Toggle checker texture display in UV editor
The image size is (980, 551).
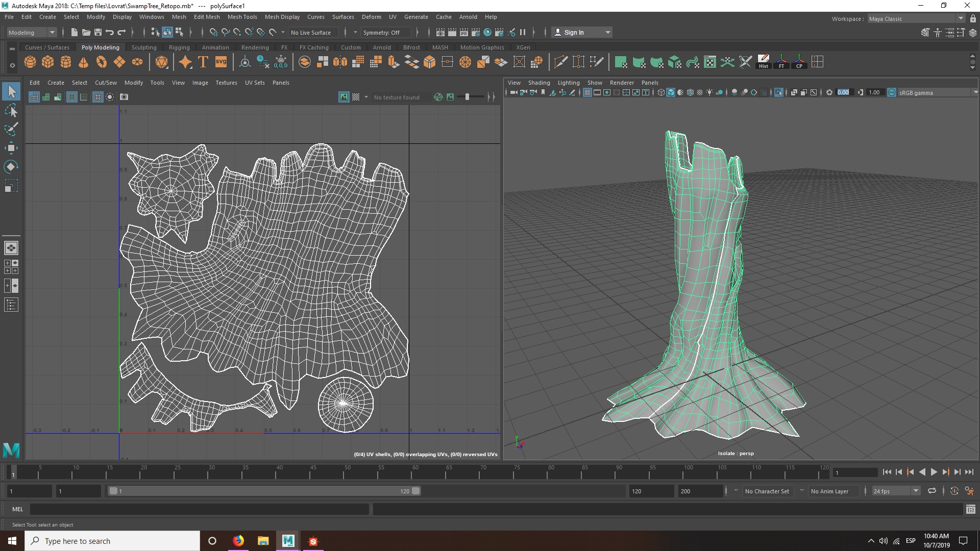click(x=356, y=97)
